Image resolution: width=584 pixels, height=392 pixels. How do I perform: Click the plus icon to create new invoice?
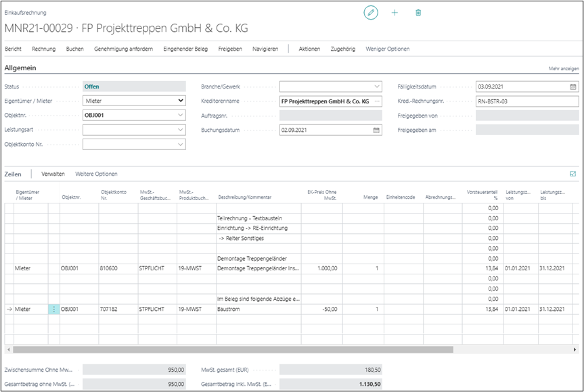395,13
